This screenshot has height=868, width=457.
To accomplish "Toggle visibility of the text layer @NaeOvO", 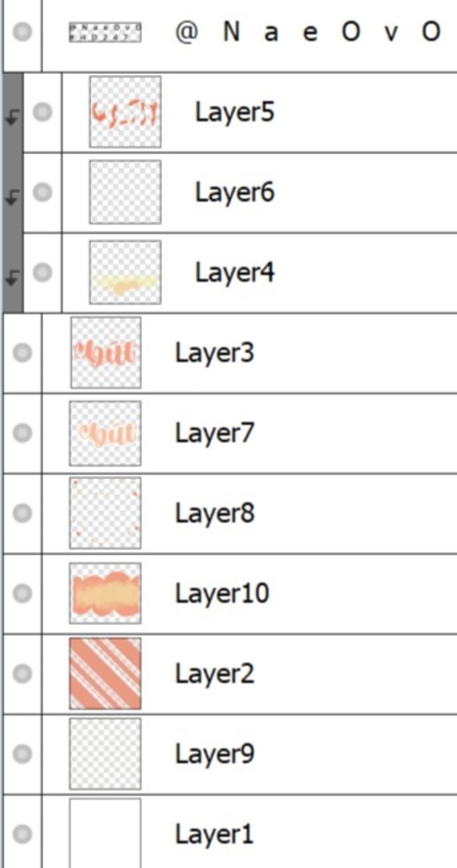I will [22, 31].
